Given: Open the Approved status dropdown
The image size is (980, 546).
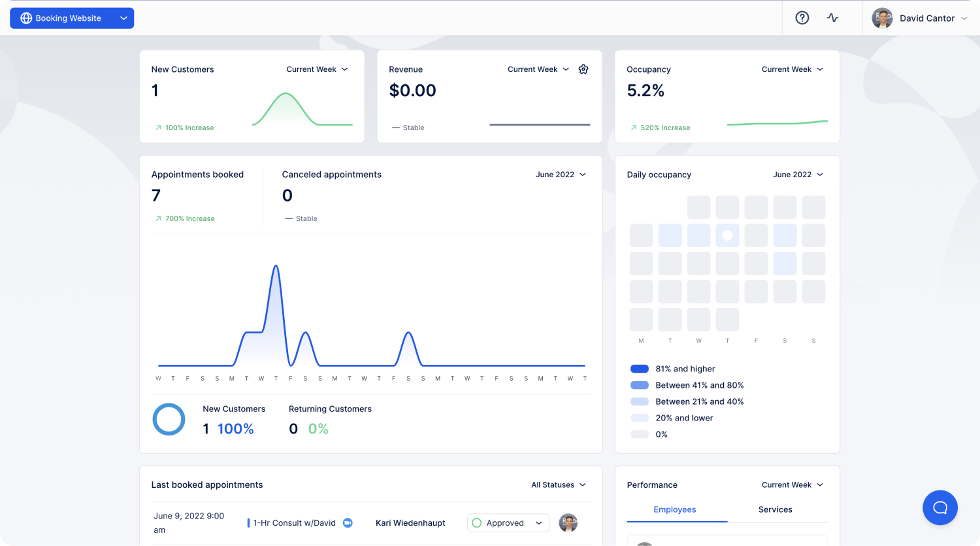Looking at the screenshot, I should coord(508,523).
